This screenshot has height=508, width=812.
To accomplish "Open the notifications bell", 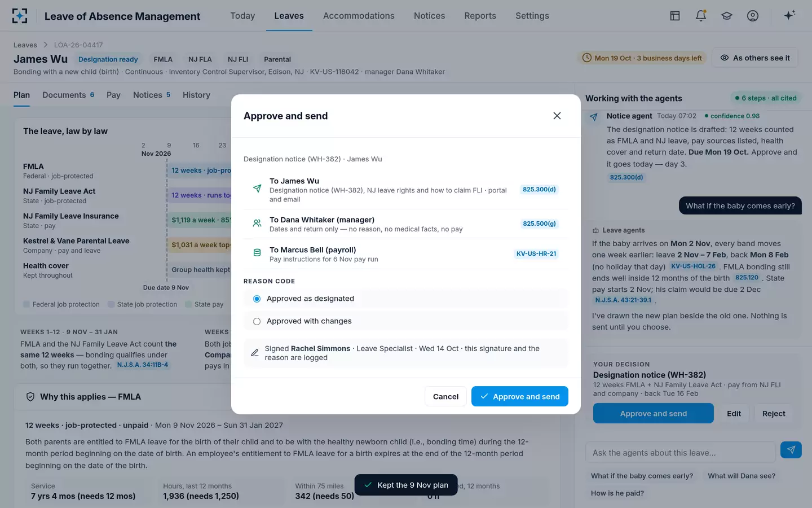I will click(701, 16).
